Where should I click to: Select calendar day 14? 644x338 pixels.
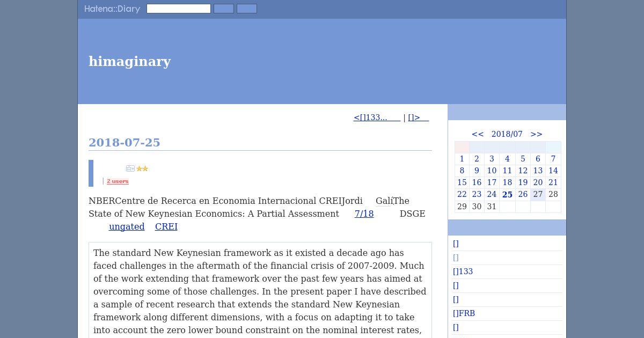(553, 171)
